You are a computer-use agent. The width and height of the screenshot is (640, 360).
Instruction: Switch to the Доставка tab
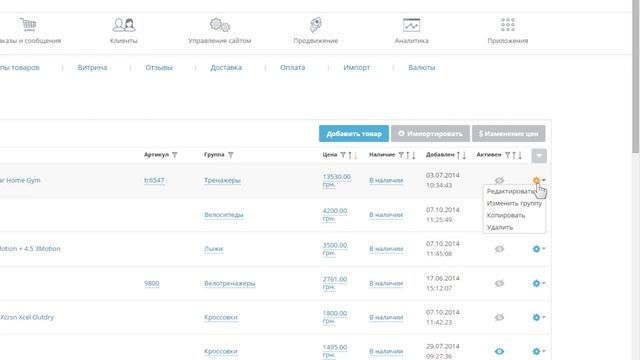click(x=226, y=67)
